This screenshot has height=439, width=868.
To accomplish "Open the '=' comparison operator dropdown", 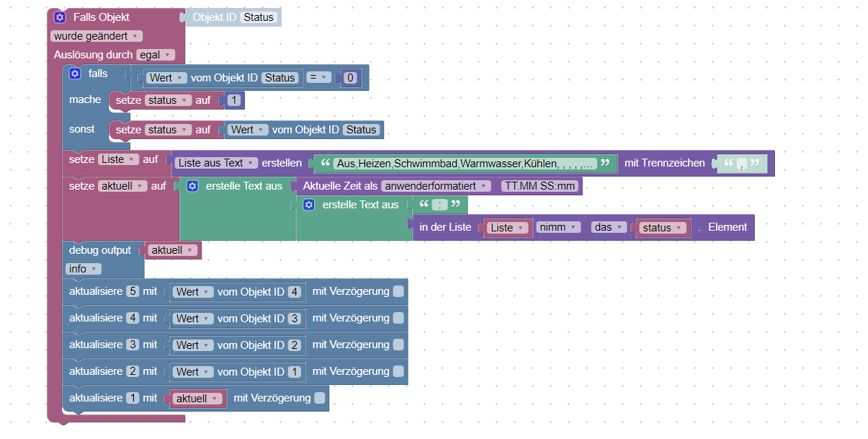I will (318, 78).
